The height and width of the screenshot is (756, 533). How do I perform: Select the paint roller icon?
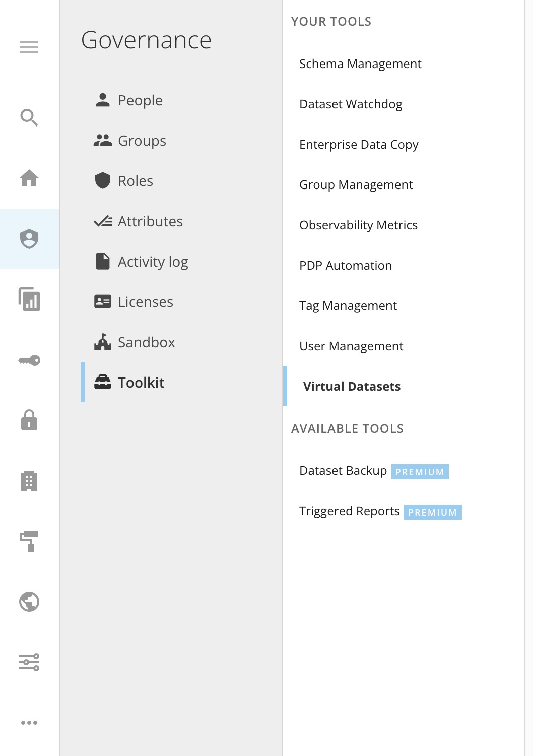[x=29, y=541]
